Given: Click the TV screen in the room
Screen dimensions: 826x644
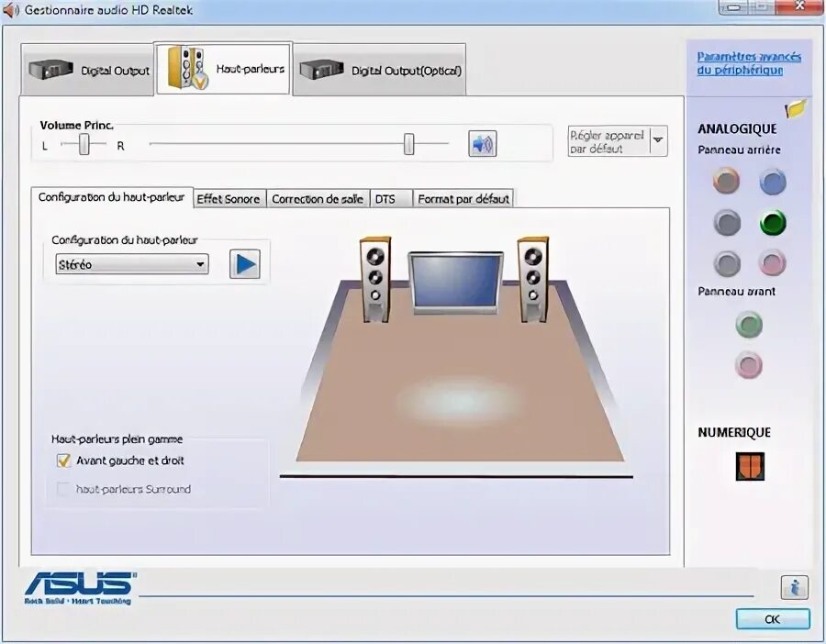Looking at the screenshot, I should click(455, 283).
